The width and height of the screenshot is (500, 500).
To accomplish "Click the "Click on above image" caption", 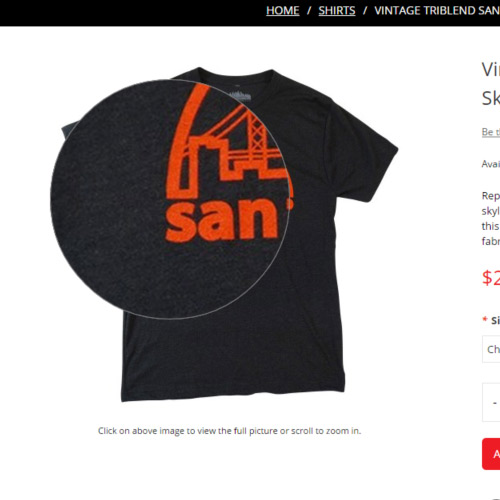I will [229, 431].
